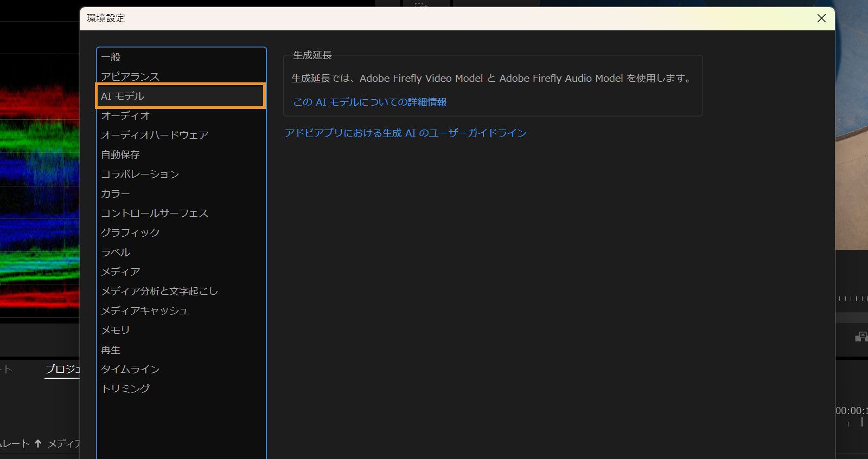Viewport: 868px width, 459px height.
Task: Select the AI モデル category
Action: (181, 96)
